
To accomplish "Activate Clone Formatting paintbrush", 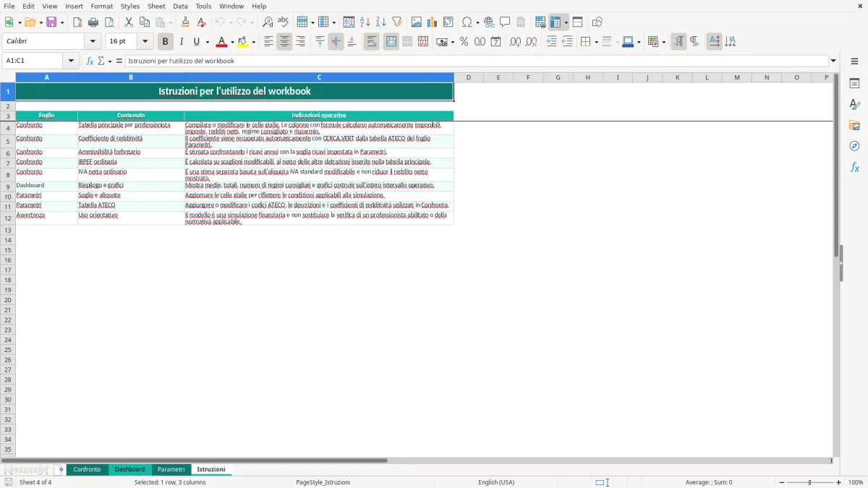I will tap(186, 22).
